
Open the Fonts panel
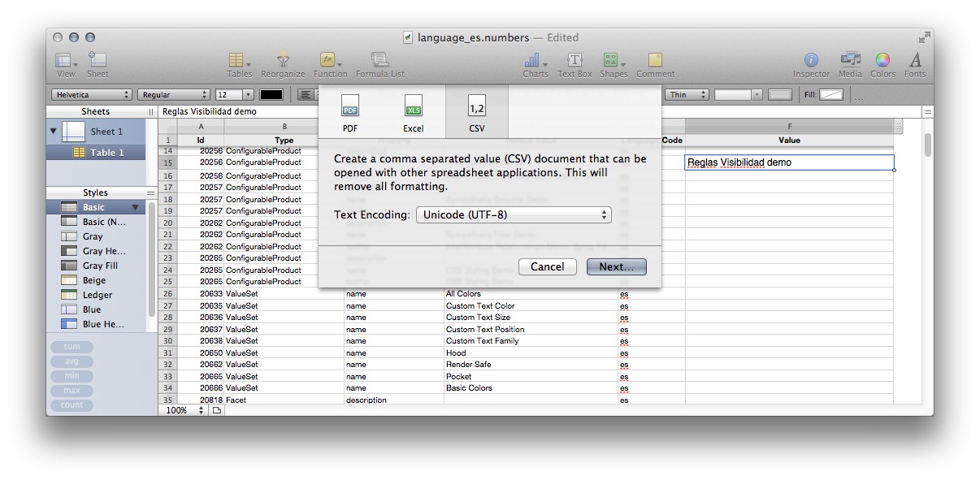pos(914,61)
